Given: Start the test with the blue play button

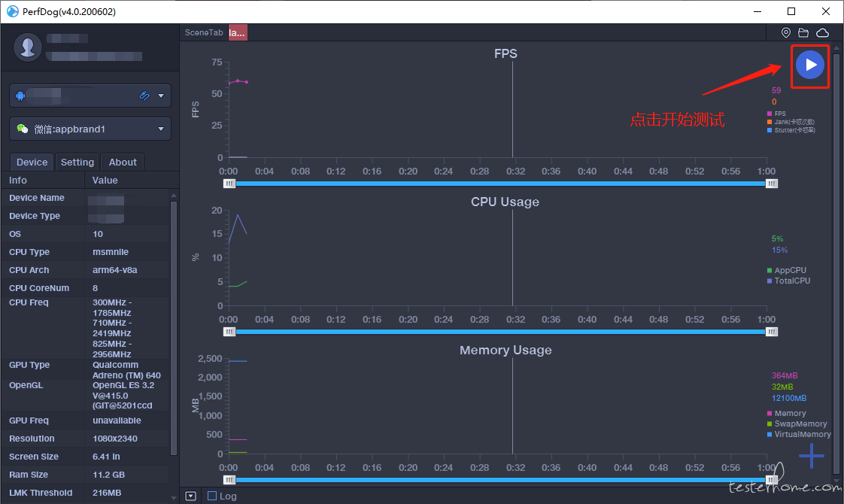Looking at the screenshot, I should click(x=810, y=65).
